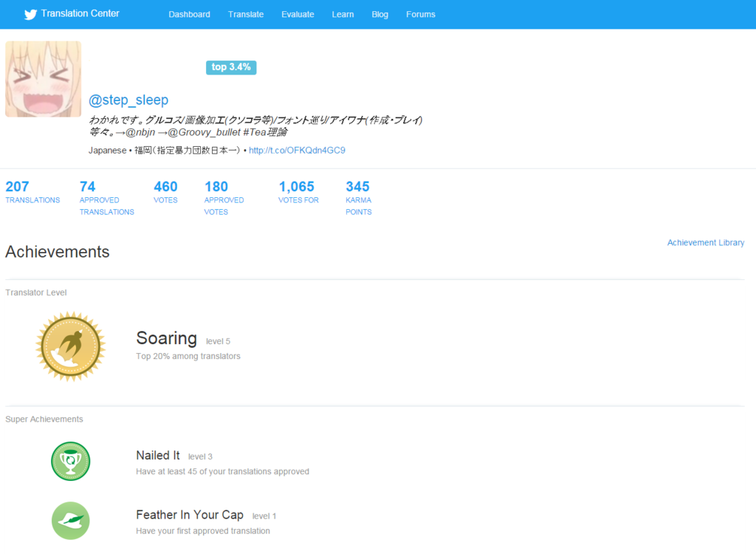Click the Soaring level title
Image resolution: width=756 pixels, height=554 pixels.
[x=166, y=338]
